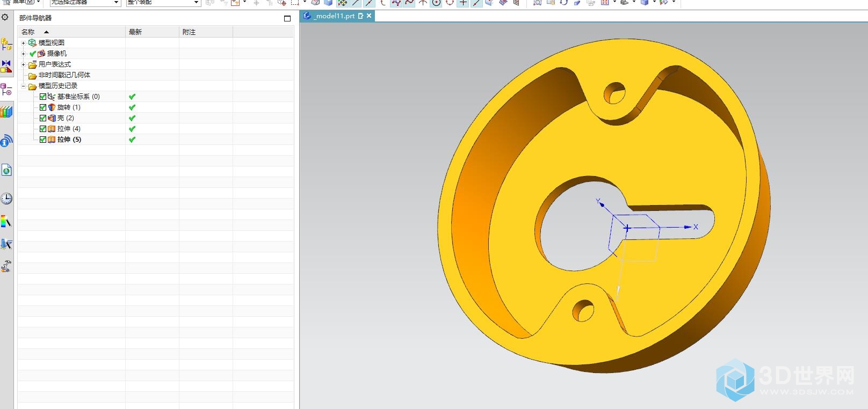Open the Part Navigator sidebar tab
The width and height of the screenshot is (868, 409).
point(6,89)
